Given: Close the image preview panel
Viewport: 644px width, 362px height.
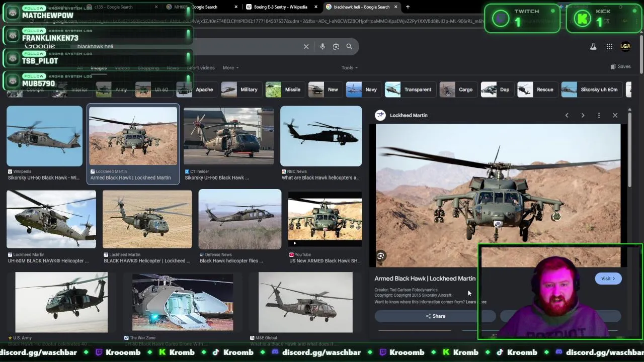Looking at the screenshot, I should pos(615,115).
